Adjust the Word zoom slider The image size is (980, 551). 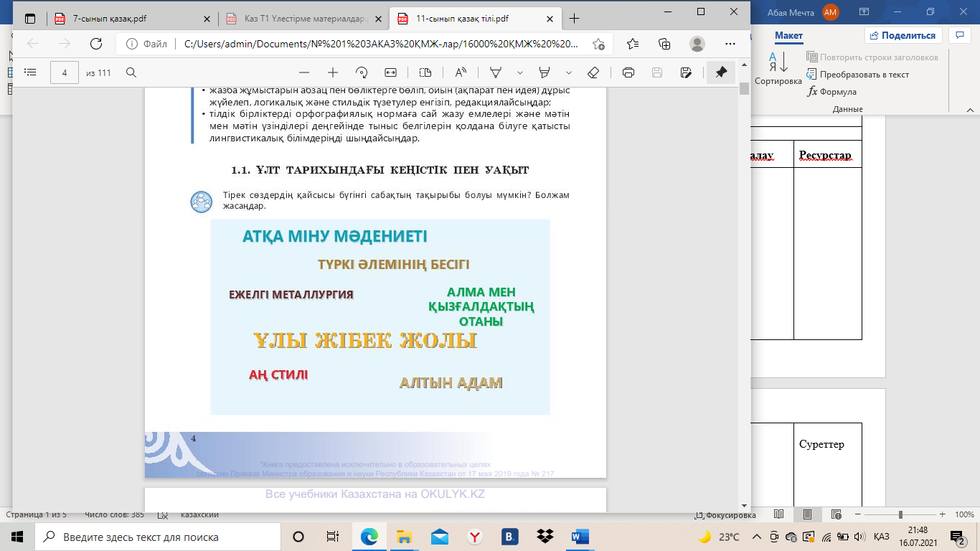coord(900,515)
